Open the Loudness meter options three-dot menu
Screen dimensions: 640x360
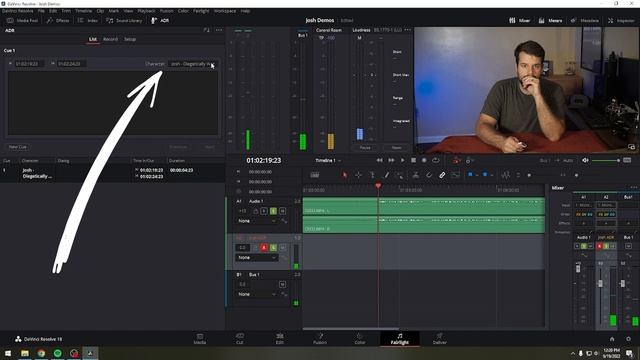click(x=407, y=30)
